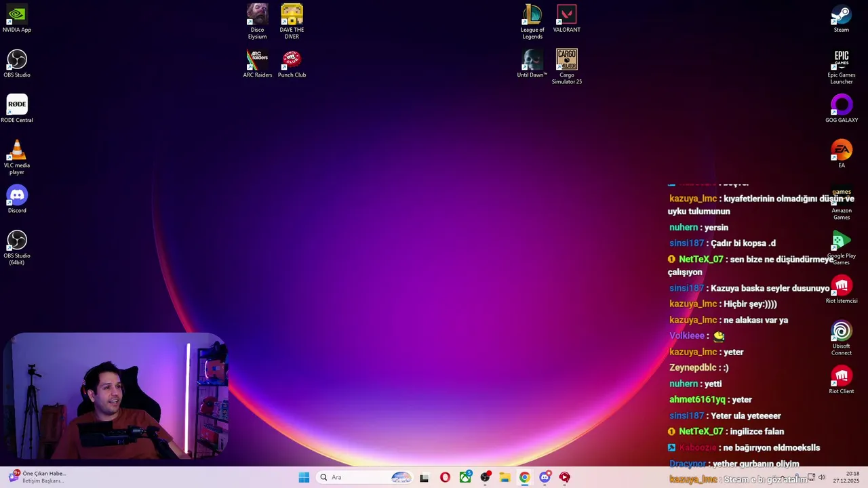
Task: Select the Riot İstemcisi desktop icon
Action: pyautogui.click(x=842, y=290)
